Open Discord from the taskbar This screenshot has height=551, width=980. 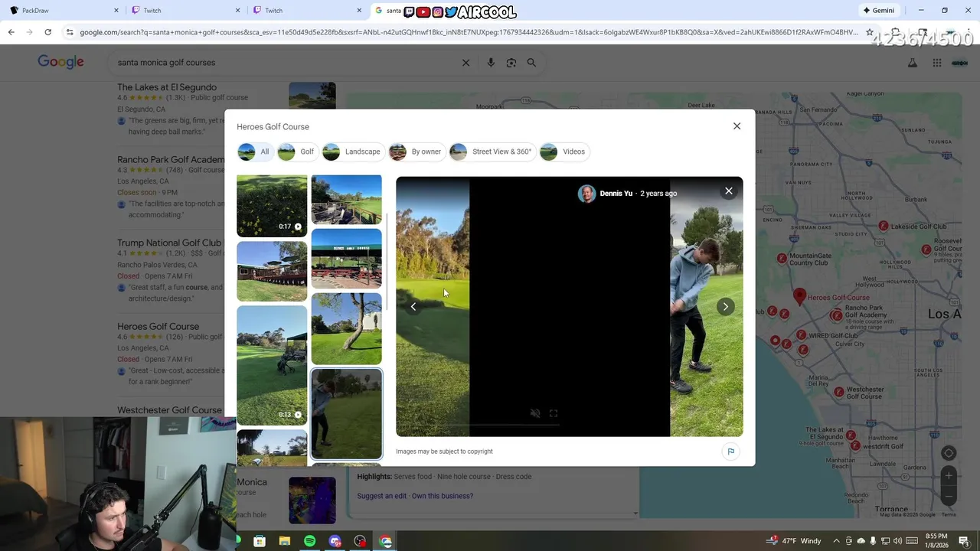(335, 541)
